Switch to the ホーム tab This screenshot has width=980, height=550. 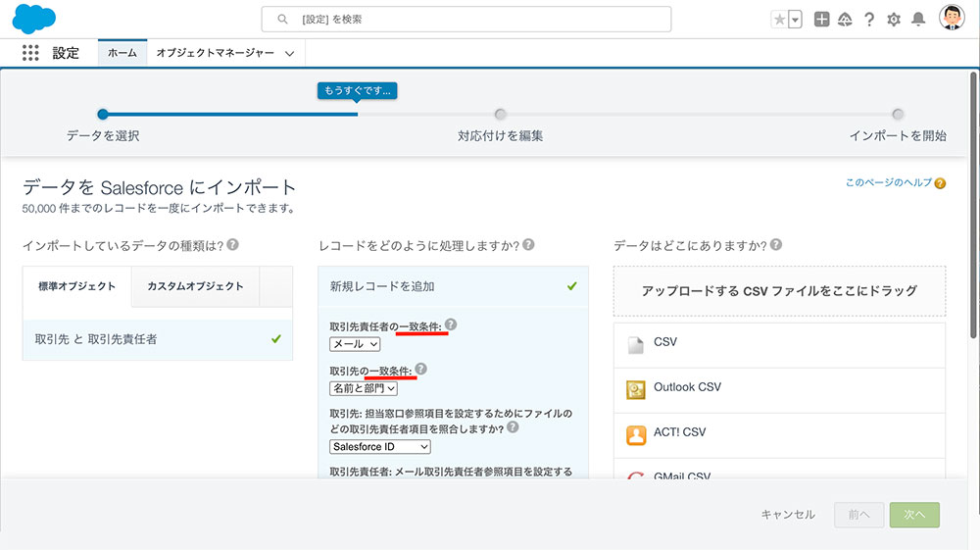pyautogui.click(x=122, y=53)
